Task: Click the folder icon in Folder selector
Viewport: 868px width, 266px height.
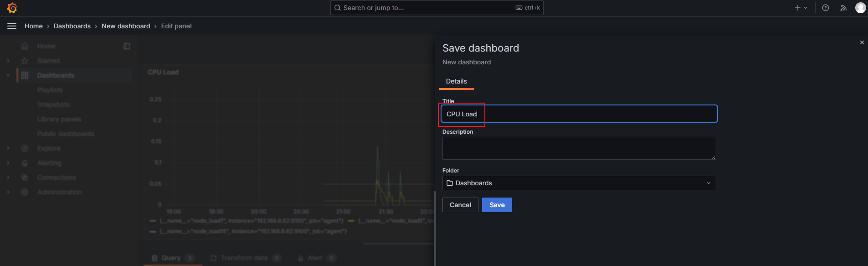Action: [x=450, y=183]
